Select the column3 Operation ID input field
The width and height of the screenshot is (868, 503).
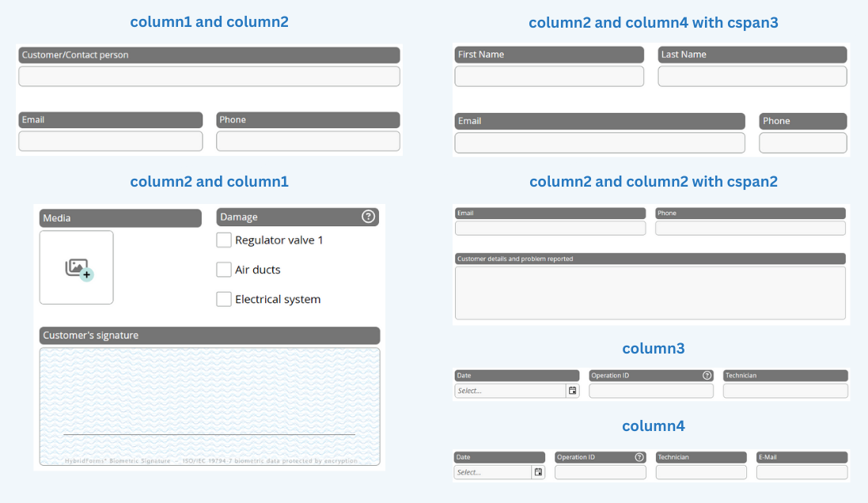pos(650,391)
